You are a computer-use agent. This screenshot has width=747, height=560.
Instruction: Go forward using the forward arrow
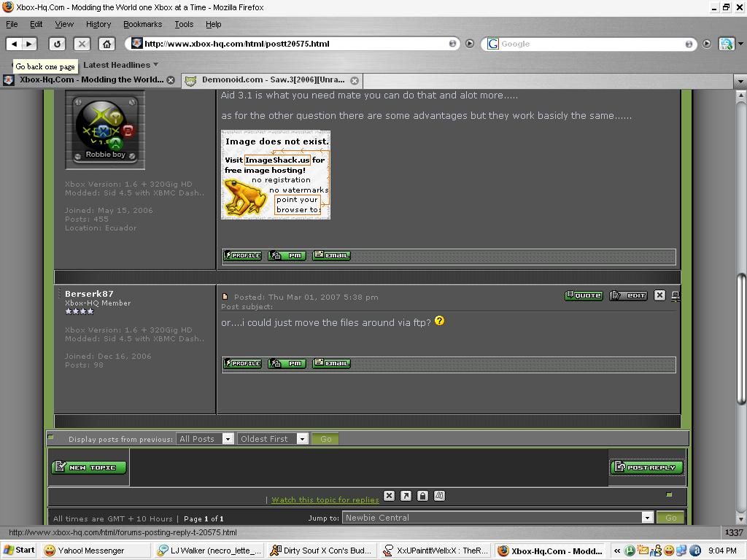(x=29, y=44)
